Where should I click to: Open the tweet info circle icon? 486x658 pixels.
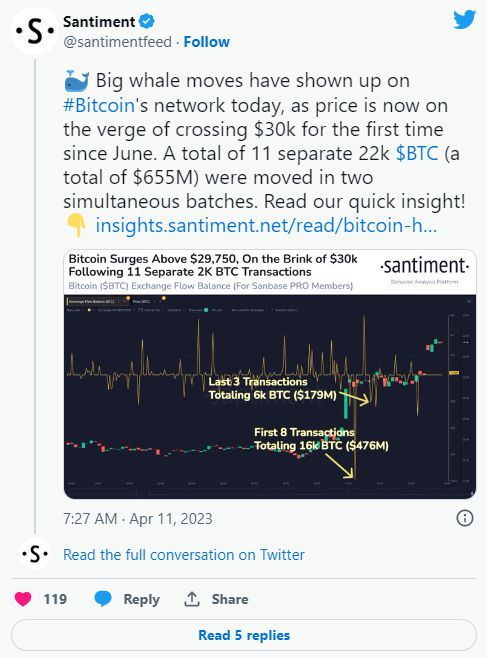click(465, 518)
